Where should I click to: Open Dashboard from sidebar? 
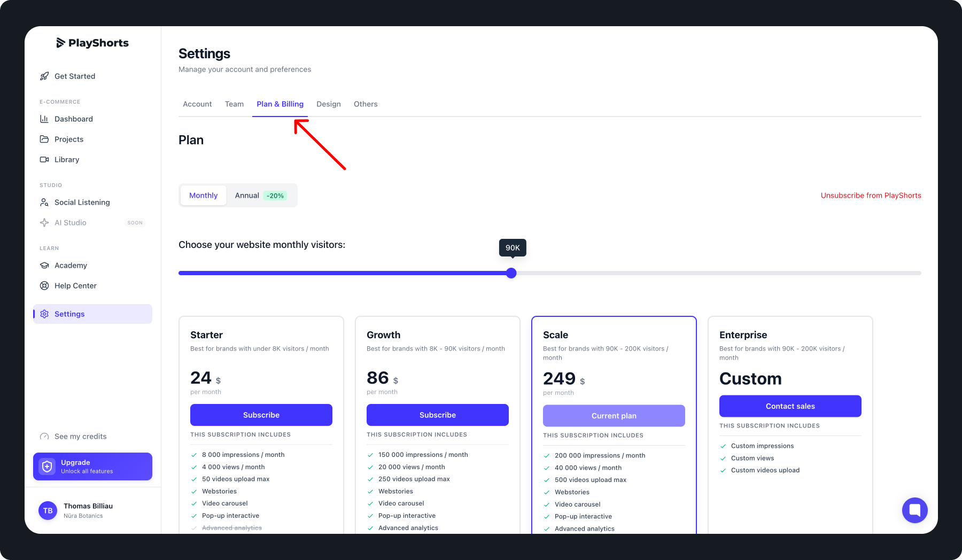point(92,119)
